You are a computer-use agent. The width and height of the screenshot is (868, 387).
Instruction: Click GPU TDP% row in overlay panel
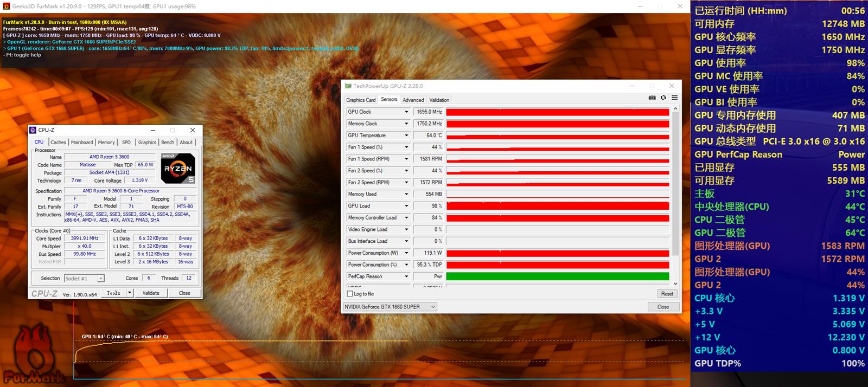tap(780, 363)
